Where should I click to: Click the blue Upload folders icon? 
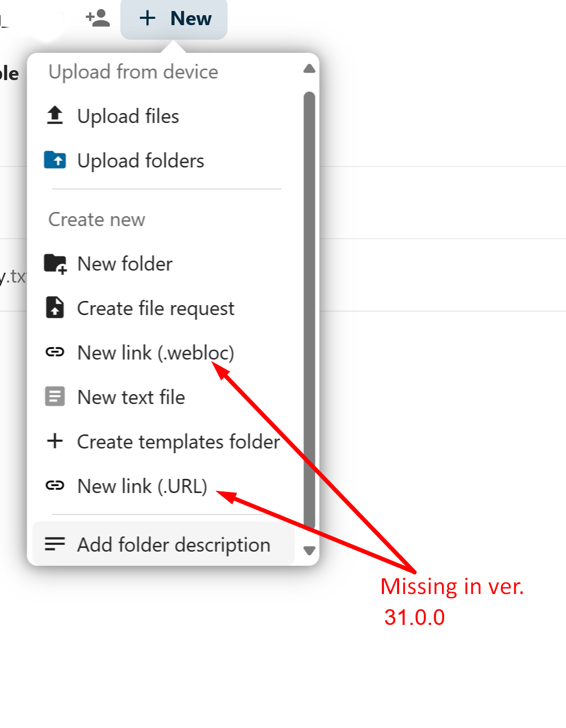tap(55, 160)
